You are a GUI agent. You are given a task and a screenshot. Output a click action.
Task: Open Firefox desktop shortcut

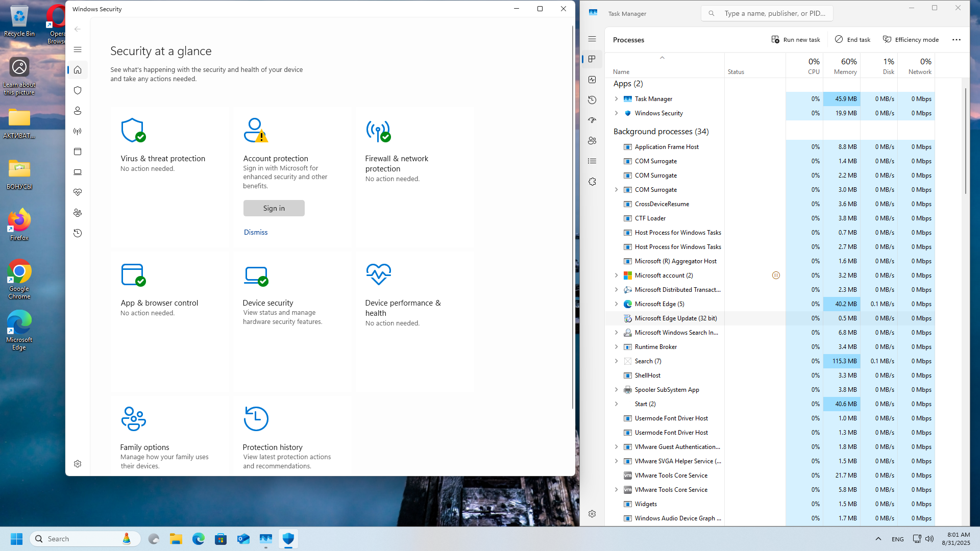19,224
